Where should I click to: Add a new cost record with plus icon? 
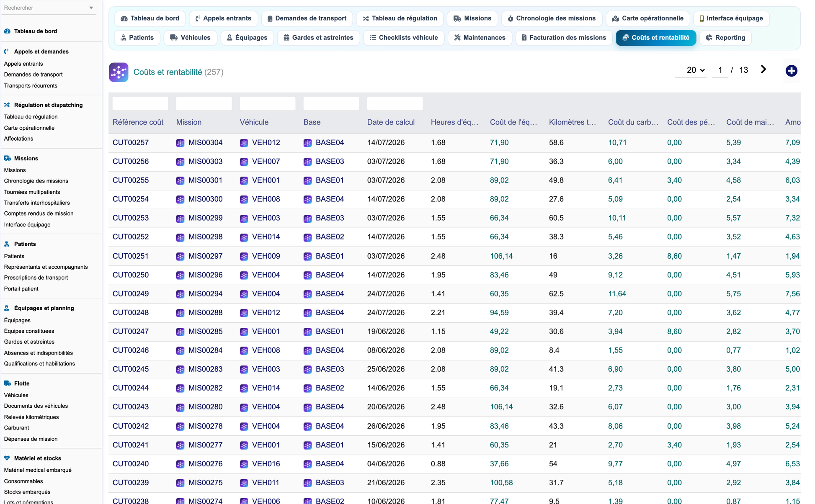coord(791,71)
